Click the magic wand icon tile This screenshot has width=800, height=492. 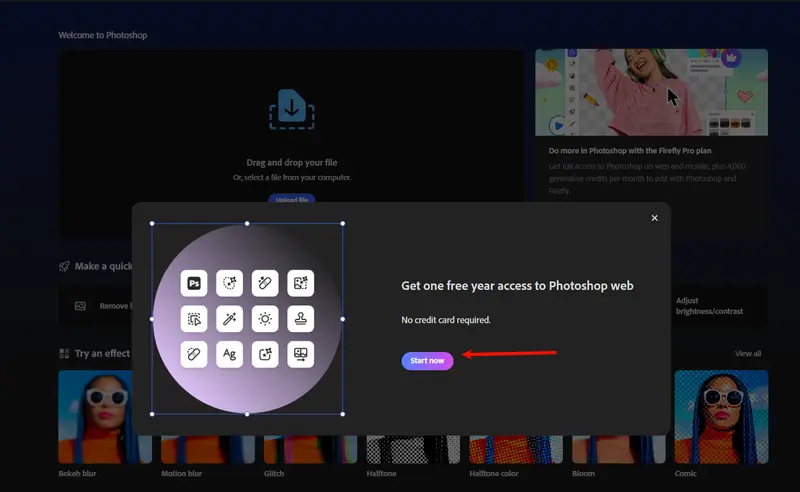pos(230,319)
